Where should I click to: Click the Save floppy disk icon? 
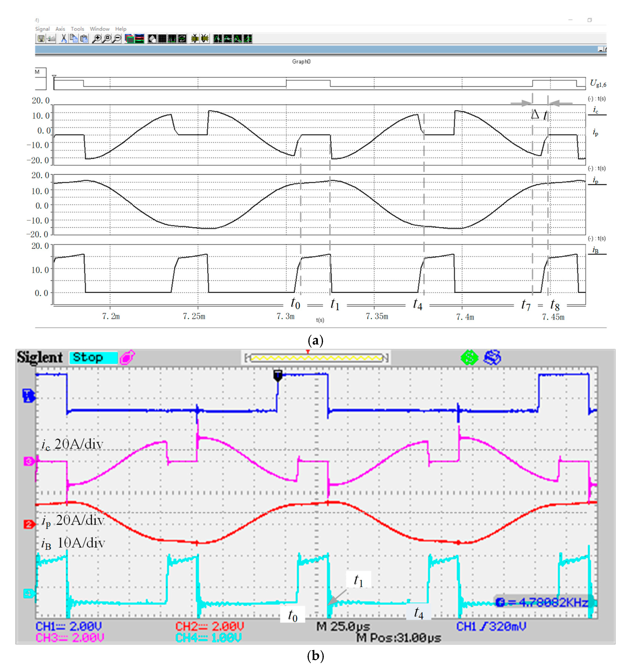41,38
